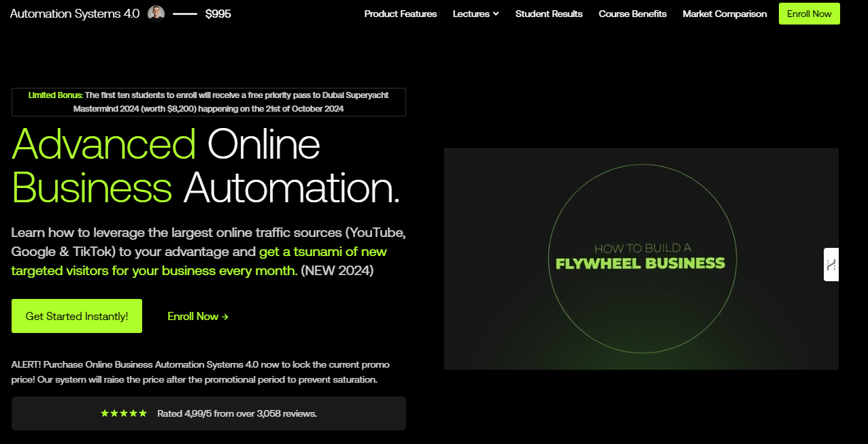Click the white H-logo side tab widget
Image resolution: width=868 pixels, height=444 pixels.
(831, 264)
